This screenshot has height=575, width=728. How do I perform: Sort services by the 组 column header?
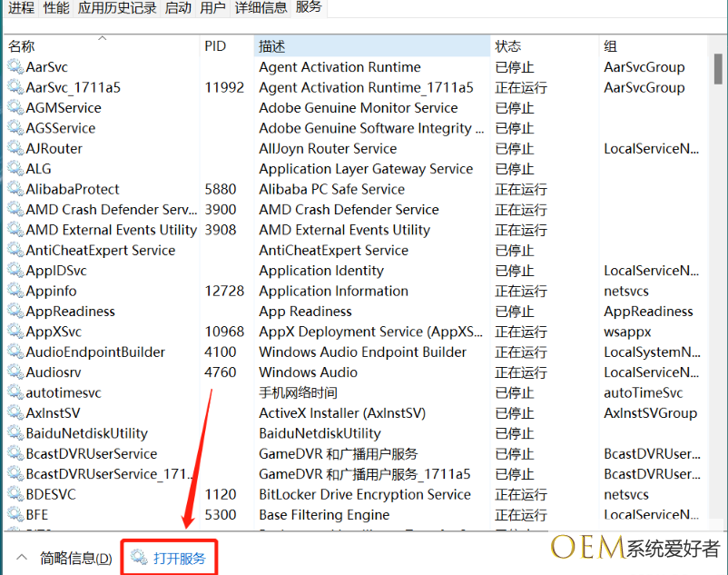coord(611,46)
